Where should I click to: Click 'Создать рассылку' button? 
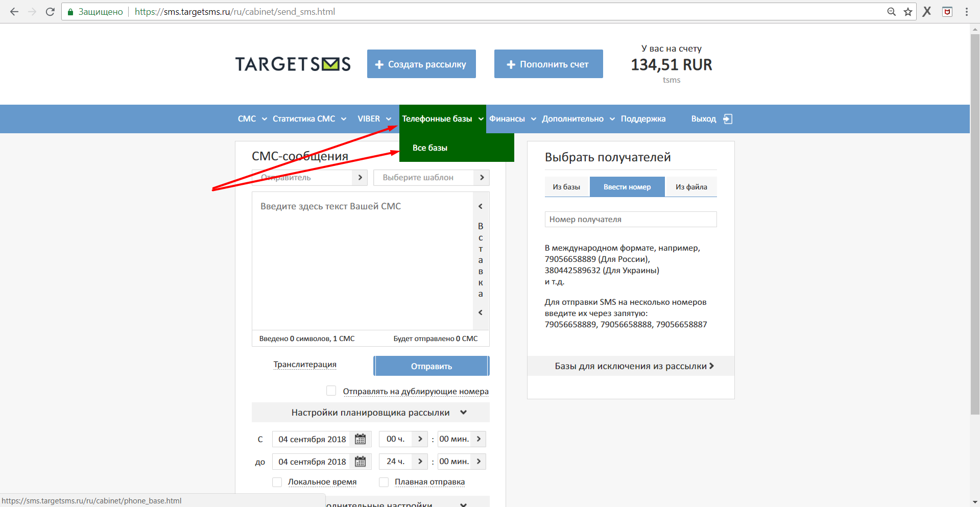click(x=421, y=64)
